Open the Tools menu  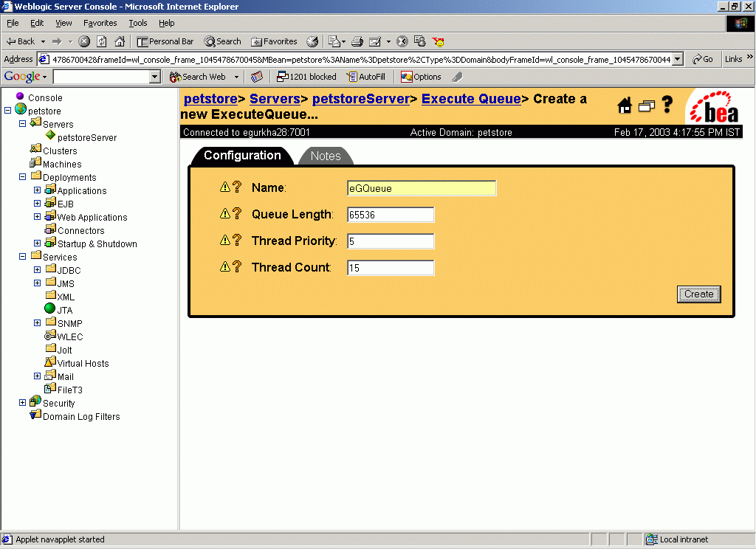click(x=138, y=23)
